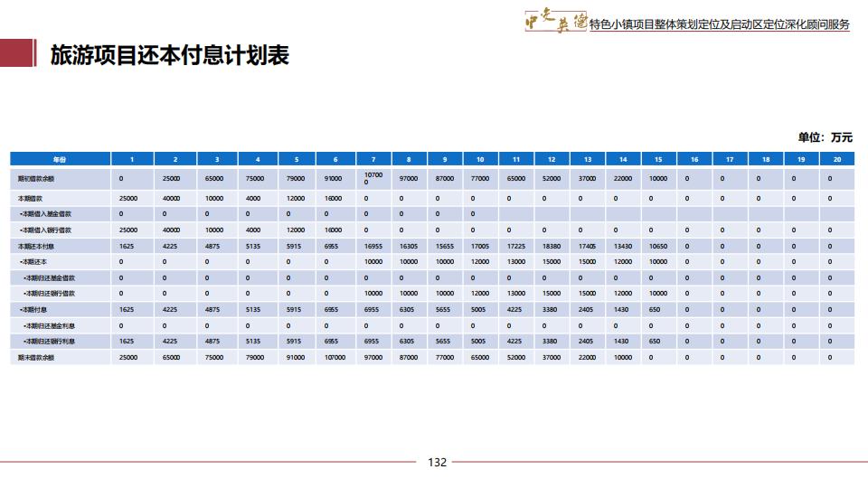Image resolution: width=868 pixels, height=488 pixels.
Task: Click the row label -本期归还基金利息
Action: pyautogui.click(x=49, y=326)
